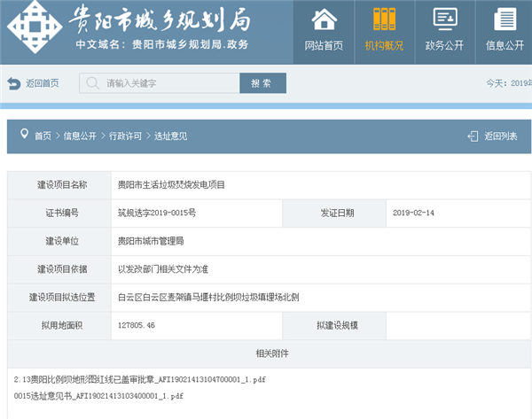
Task: Download the 0015选址意见书 PDF attachment
Action: 98,395
